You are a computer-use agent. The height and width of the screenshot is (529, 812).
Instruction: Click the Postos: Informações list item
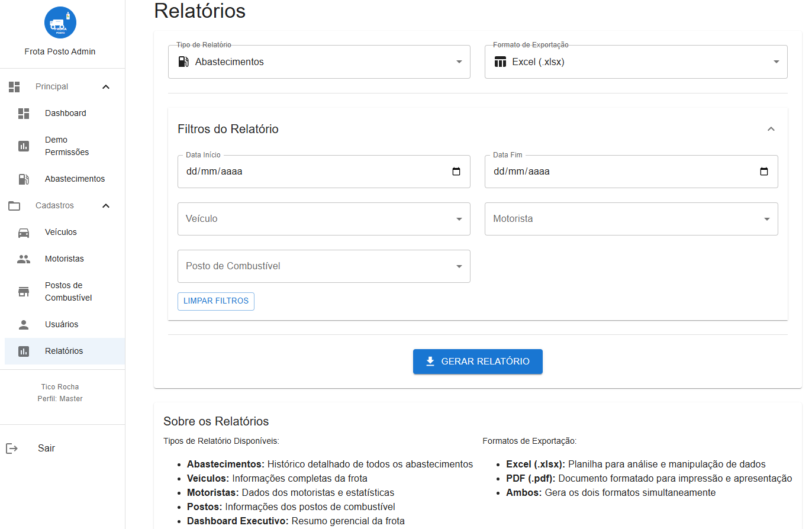click(x=291, y=507)
